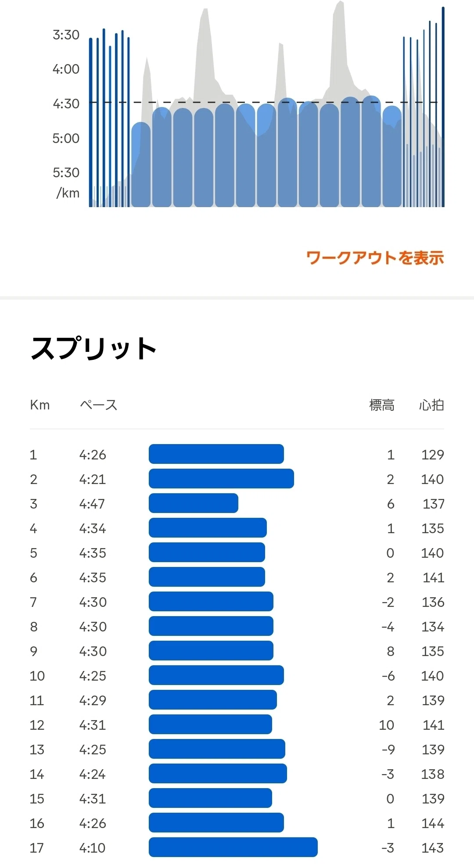
Task: Tap the first thin interval bar on chart's left
Action: (x=91, y=122)
